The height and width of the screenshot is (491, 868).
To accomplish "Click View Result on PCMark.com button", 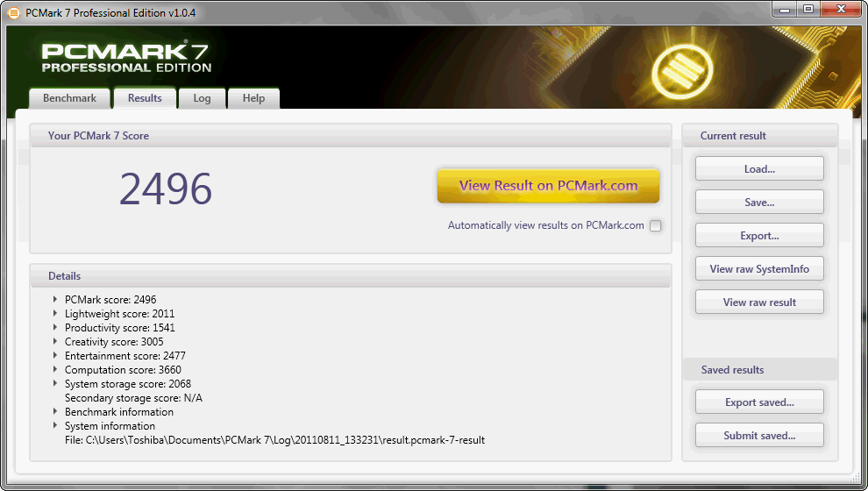I will coord(548,185).
